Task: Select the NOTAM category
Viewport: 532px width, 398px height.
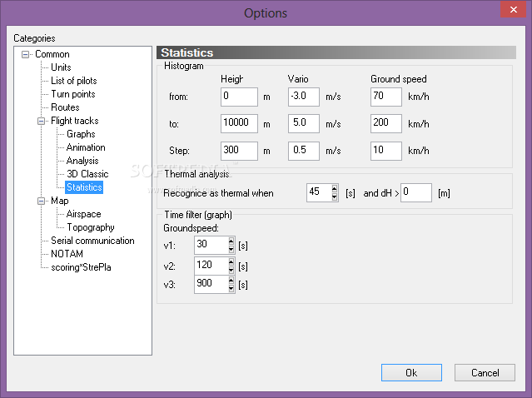Action: pyautogui.click(x=67, y=254)
